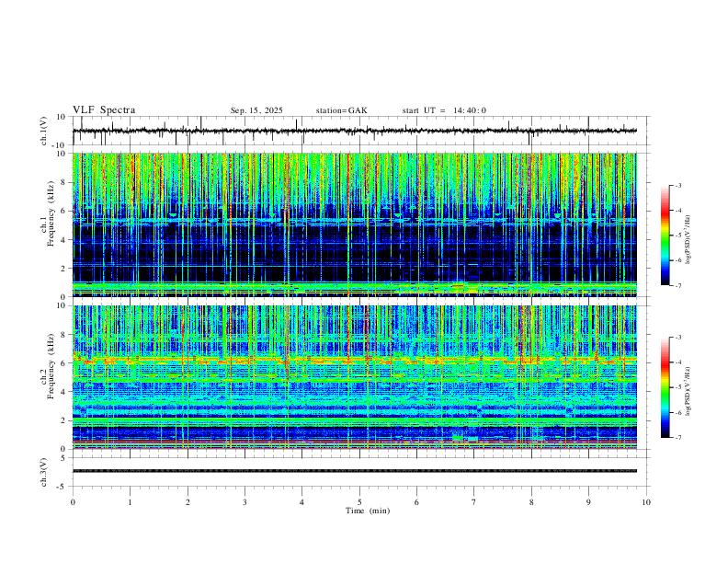Click the time axis tick label '3'
The height and width of the screenshot is (563, 728).
[x=245, y=502]
